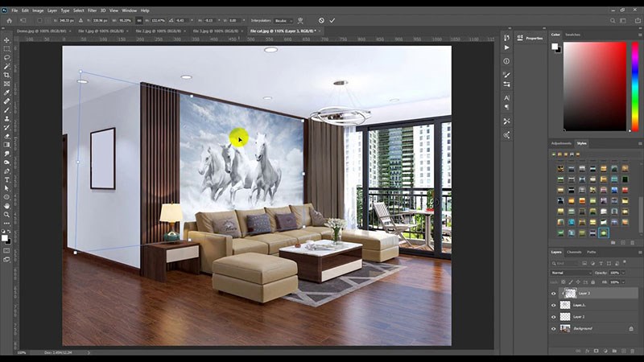Toggle the lock image pixels brush option
644x362 pixels.
[571, 282]
